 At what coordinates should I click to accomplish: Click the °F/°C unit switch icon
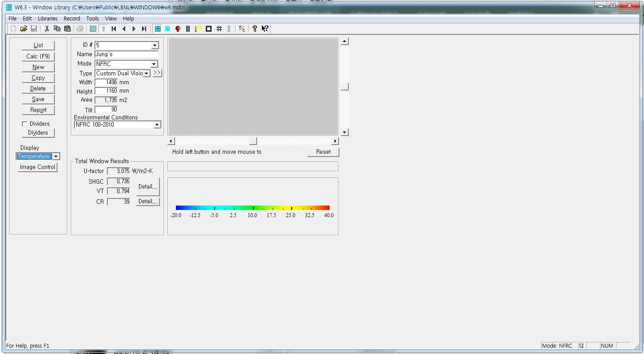pos(241,29)
